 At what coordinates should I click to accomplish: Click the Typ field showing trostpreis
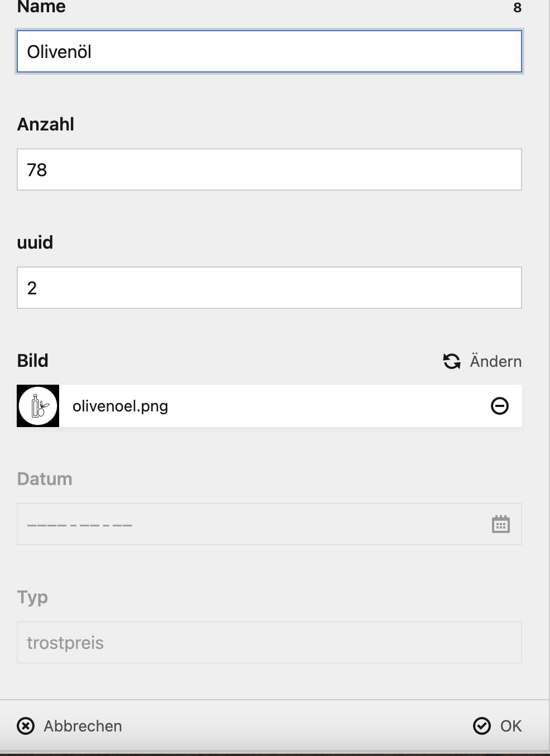(x=269, y=643)
